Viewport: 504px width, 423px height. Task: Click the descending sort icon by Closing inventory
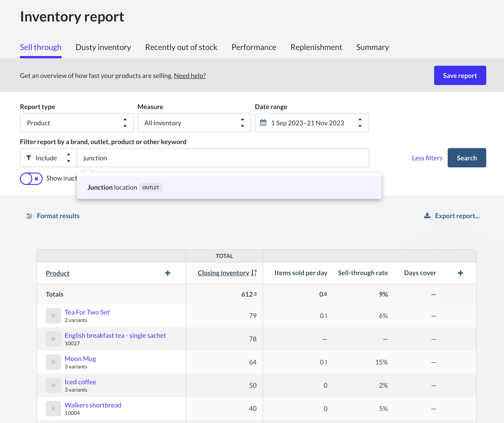point(254,273)
